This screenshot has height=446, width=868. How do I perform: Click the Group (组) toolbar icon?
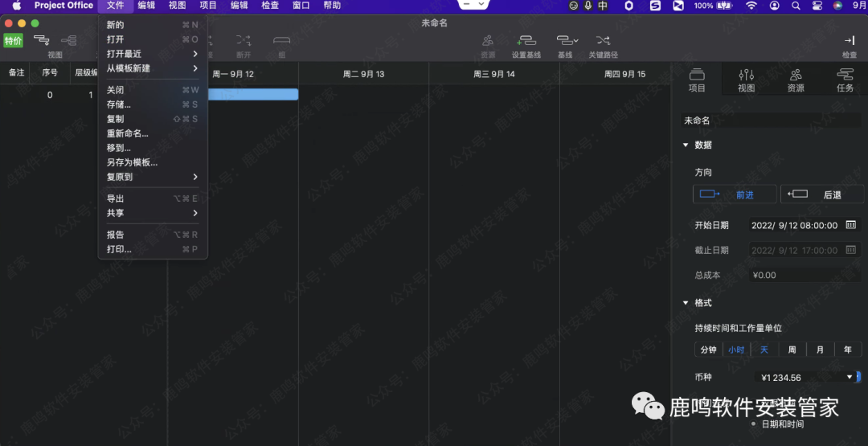coord(281,41)
